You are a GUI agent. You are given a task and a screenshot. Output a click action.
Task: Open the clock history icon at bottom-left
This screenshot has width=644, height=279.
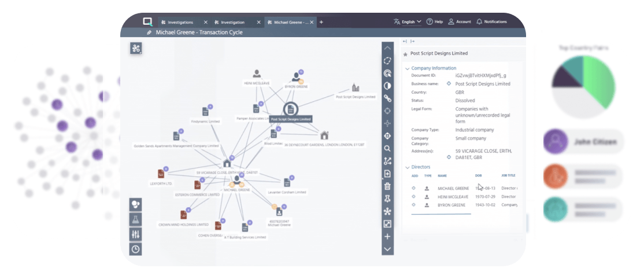[135, 249]
